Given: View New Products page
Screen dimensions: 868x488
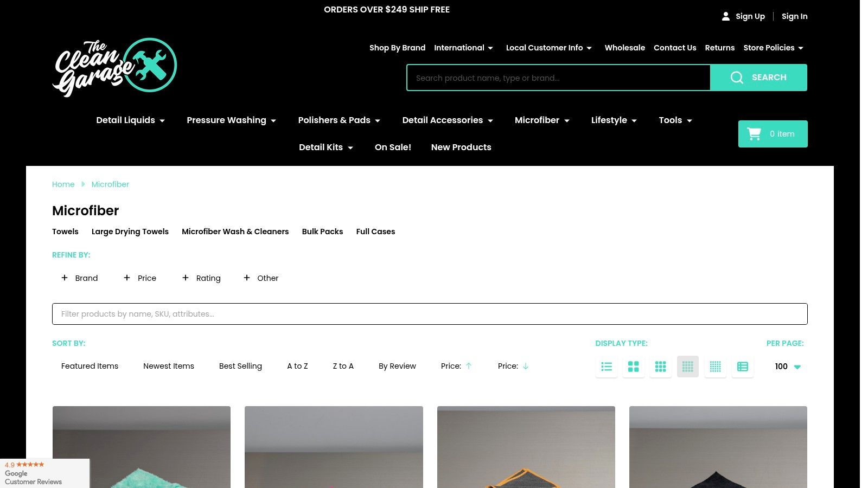Looking at the screenshot, I should [461, 147].
